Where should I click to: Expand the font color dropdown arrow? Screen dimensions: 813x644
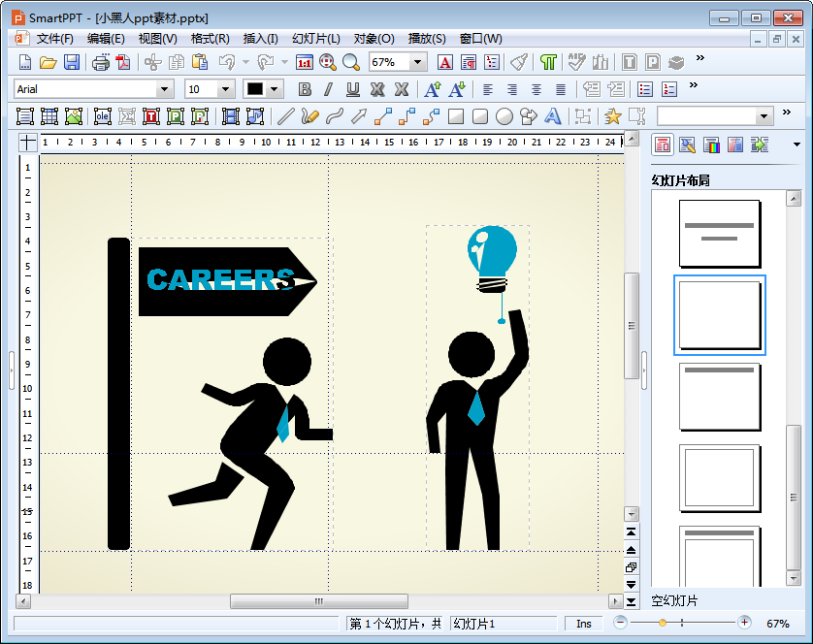tap(275, 89)
